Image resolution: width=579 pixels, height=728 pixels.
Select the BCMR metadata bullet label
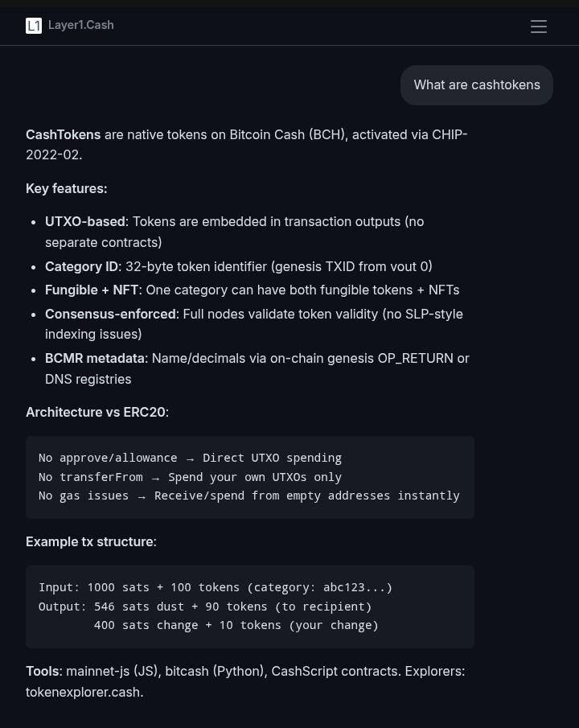95,359
